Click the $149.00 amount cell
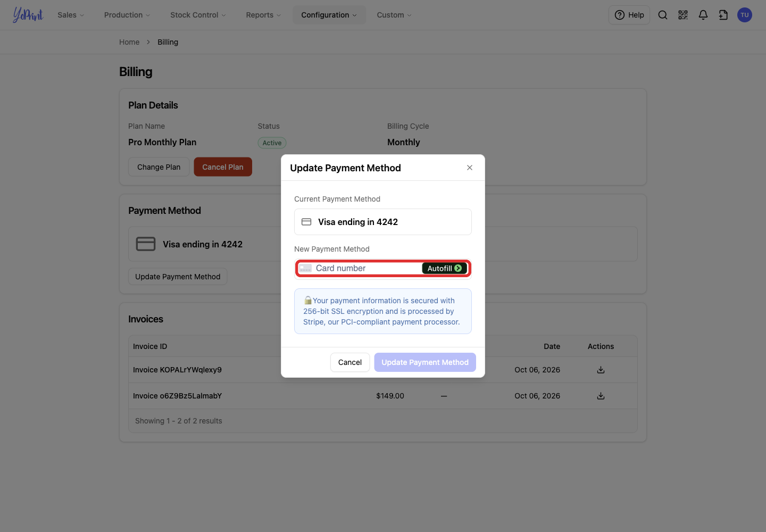This screenshot has height=532, width=766. point(390,396)
